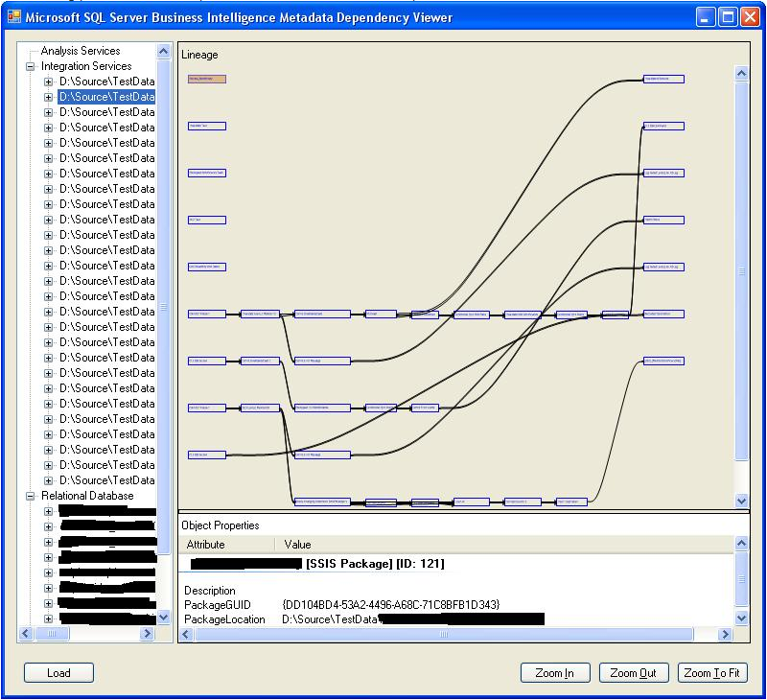
Task: Click the PackageLocation attribute label
Action: click(x=224, y=619)
